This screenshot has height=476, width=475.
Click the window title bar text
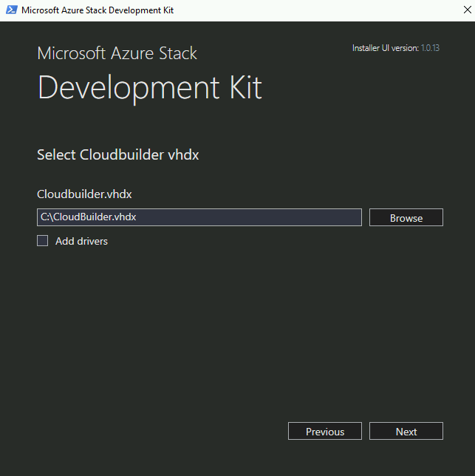pyautogui.click(x=98, y=10)
